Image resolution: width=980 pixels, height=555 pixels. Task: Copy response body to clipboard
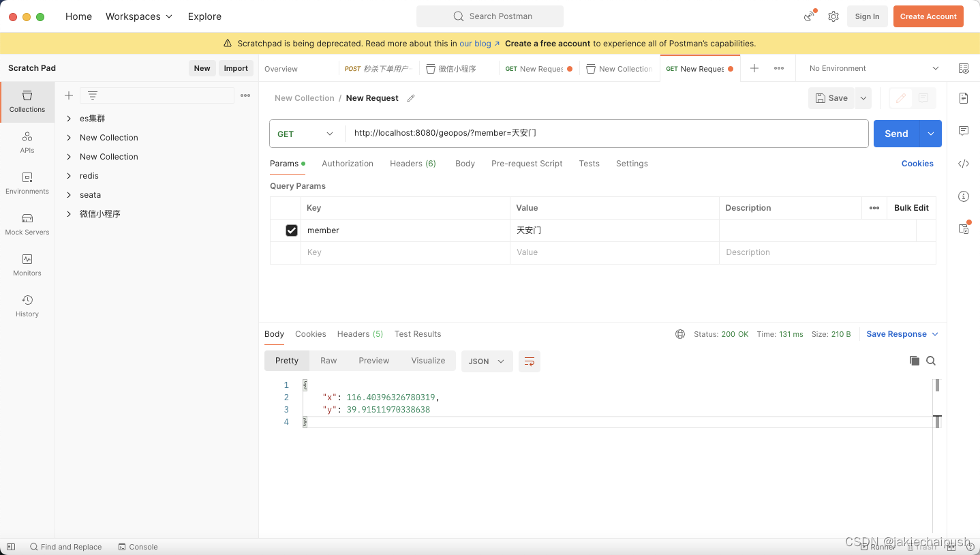915,361
